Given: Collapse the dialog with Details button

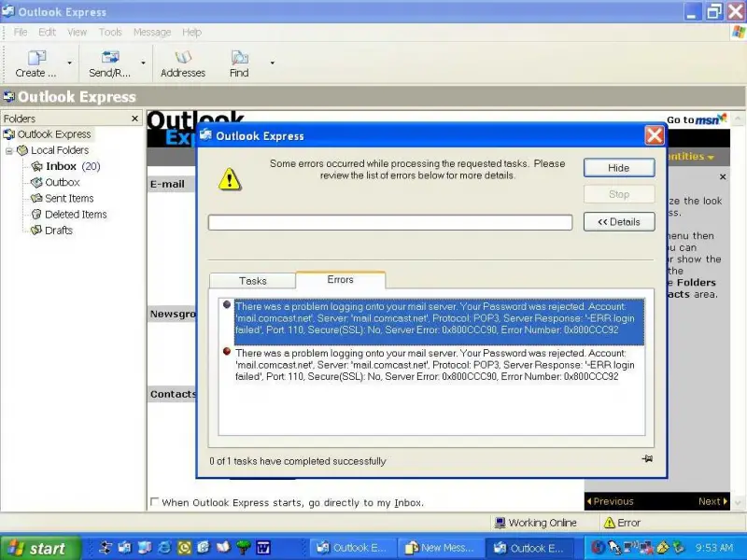Looking at the screenshot, I should coord(619,221).
